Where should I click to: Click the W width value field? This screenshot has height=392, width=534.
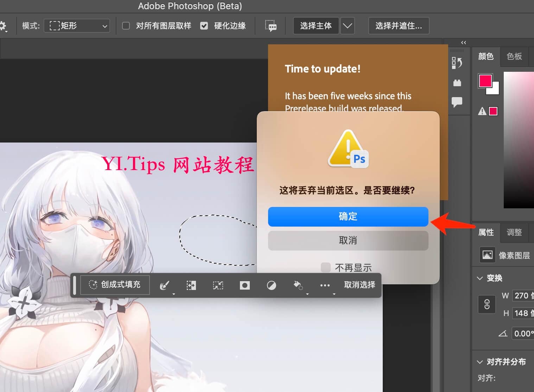pos(523,296)
